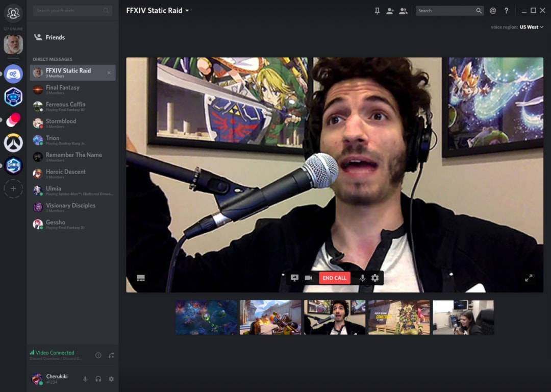Open recent mentions with the @ icon
This screenshot has height=392, width=551.
tap(492, 11)
